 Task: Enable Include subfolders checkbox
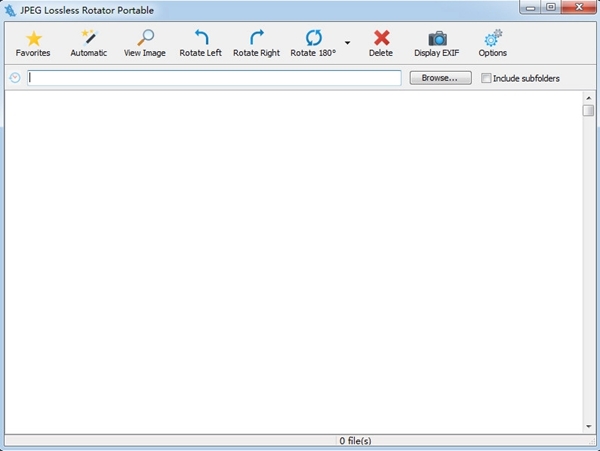pos(486,78)
